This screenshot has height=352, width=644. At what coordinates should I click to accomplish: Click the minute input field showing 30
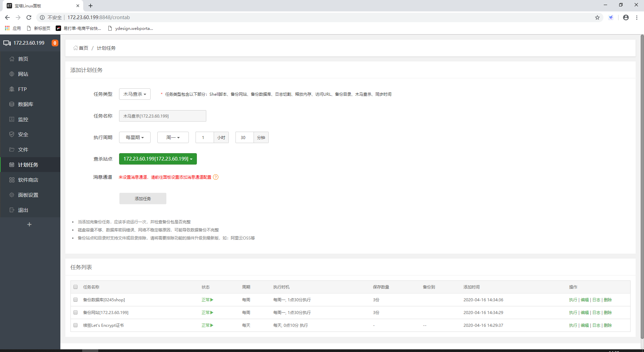(245, 137)
